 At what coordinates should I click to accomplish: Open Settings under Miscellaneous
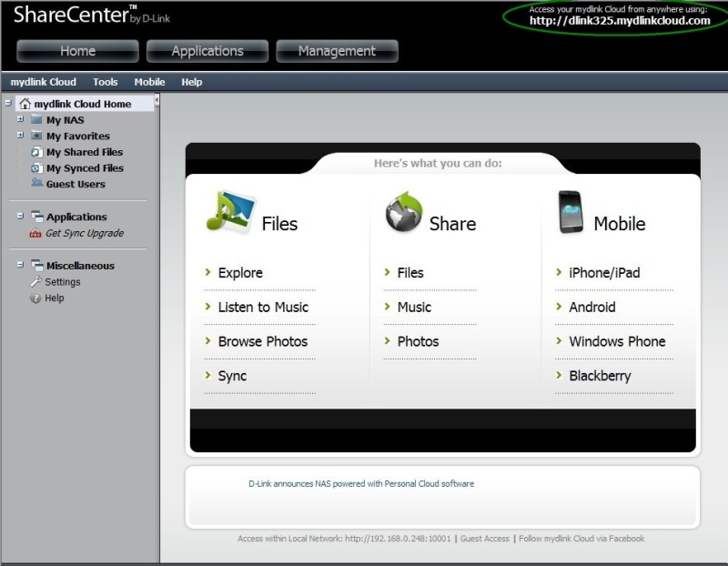tap(63, 282)
